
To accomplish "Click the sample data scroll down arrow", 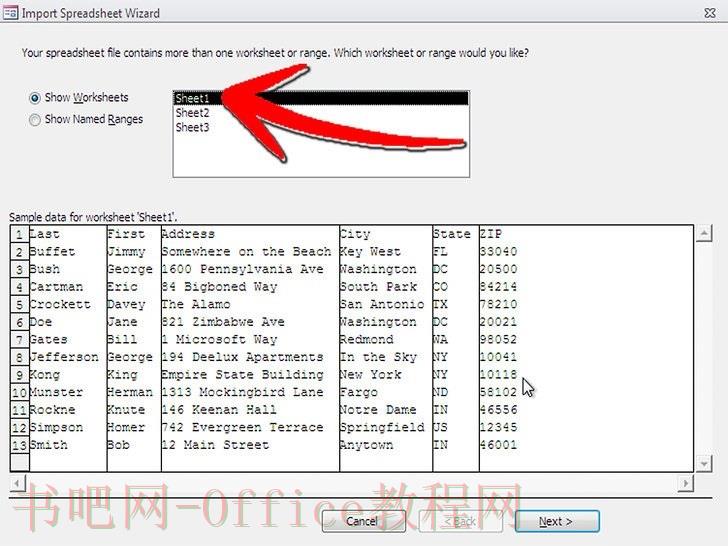I will point(704,463).
